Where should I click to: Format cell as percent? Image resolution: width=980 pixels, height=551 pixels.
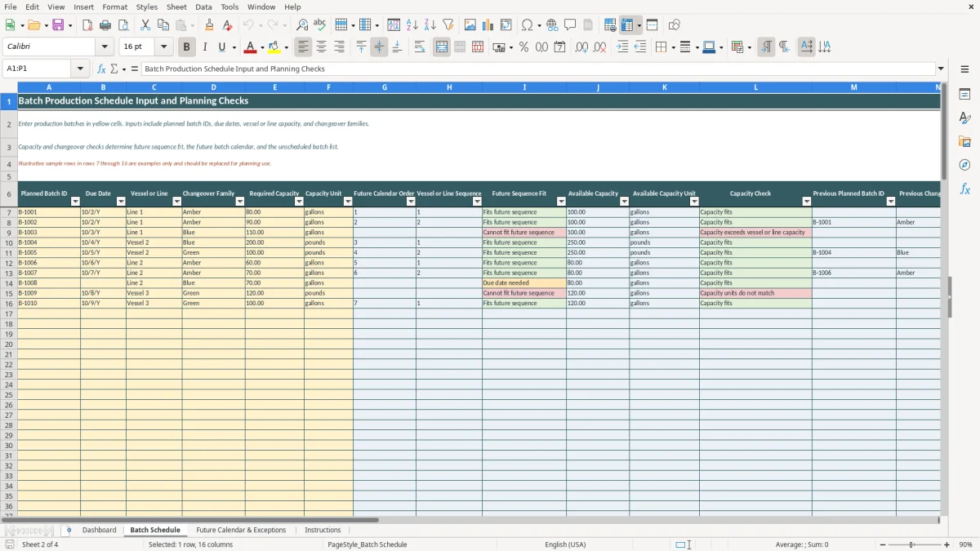tap(523, 47)
